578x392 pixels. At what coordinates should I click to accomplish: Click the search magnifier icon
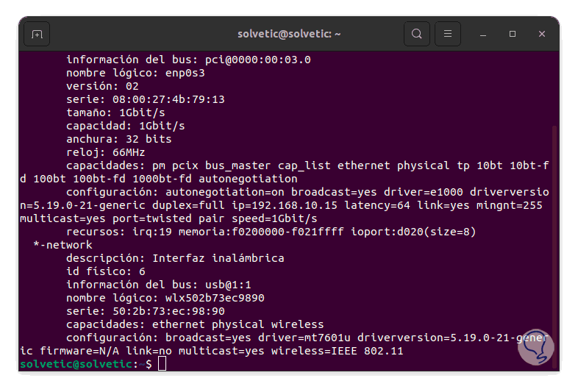(x=417, y=34)
